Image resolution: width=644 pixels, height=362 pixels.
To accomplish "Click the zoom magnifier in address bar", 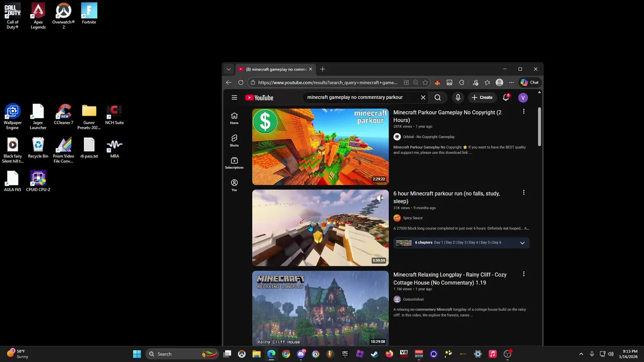I will point(416,82).
